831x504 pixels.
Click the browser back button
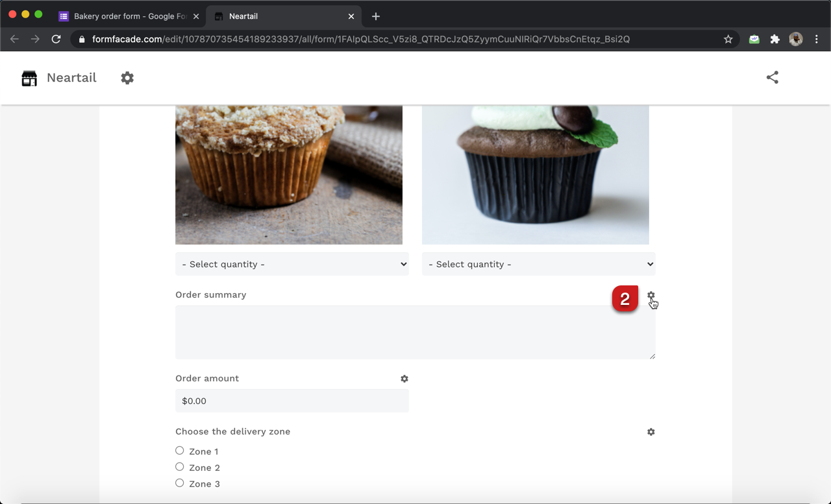14,39
